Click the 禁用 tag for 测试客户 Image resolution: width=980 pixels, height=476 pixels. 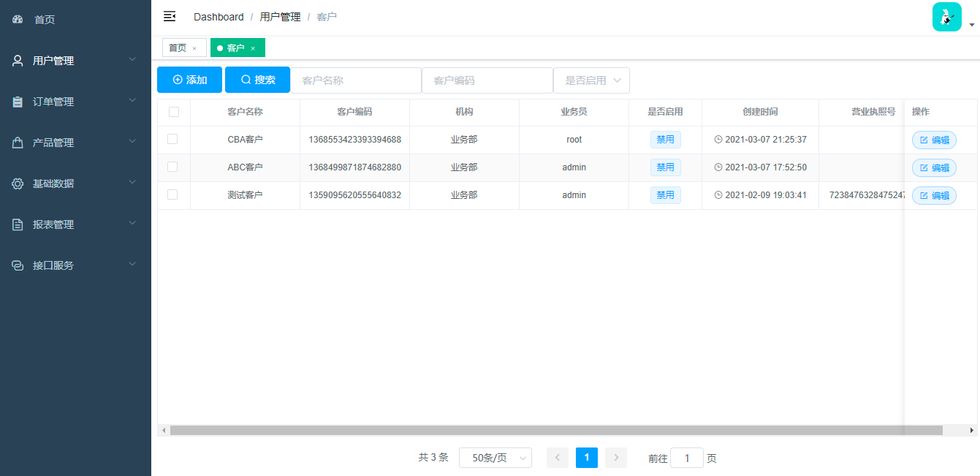point(665,195)
